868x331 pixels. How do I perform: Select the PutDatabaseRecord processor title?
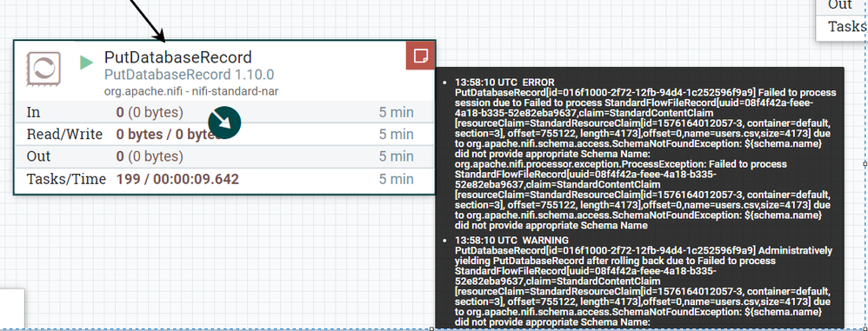click(x=178, y=57)
